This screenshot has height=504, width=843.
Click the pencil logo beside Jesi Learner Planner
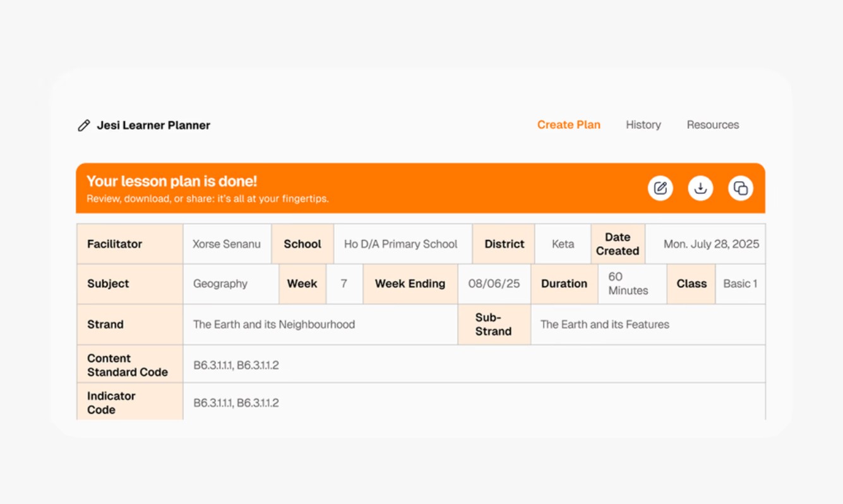(x=83, y=125)
